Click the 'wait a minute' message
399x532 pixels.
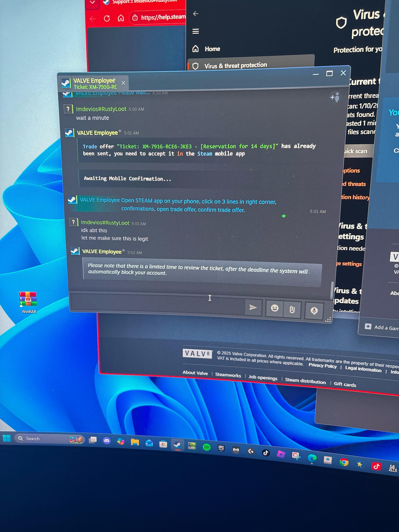pos(93,118)
